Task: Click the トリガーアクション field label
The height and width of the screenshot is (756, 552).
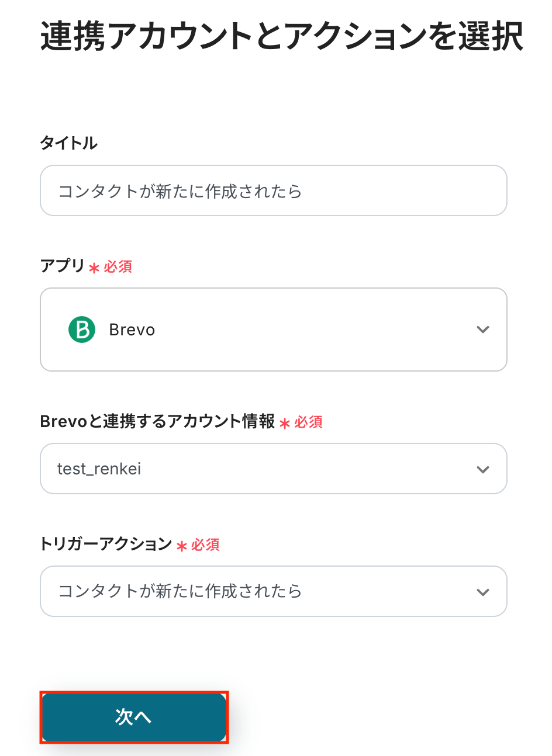Action: pyautogui.click(x=106, y=544)
